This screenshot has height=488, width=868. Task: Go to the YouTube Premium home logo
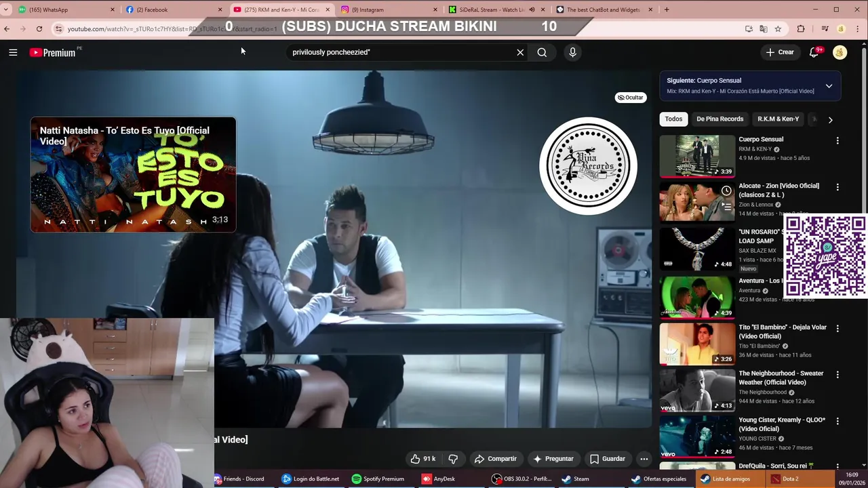(53, 52)
